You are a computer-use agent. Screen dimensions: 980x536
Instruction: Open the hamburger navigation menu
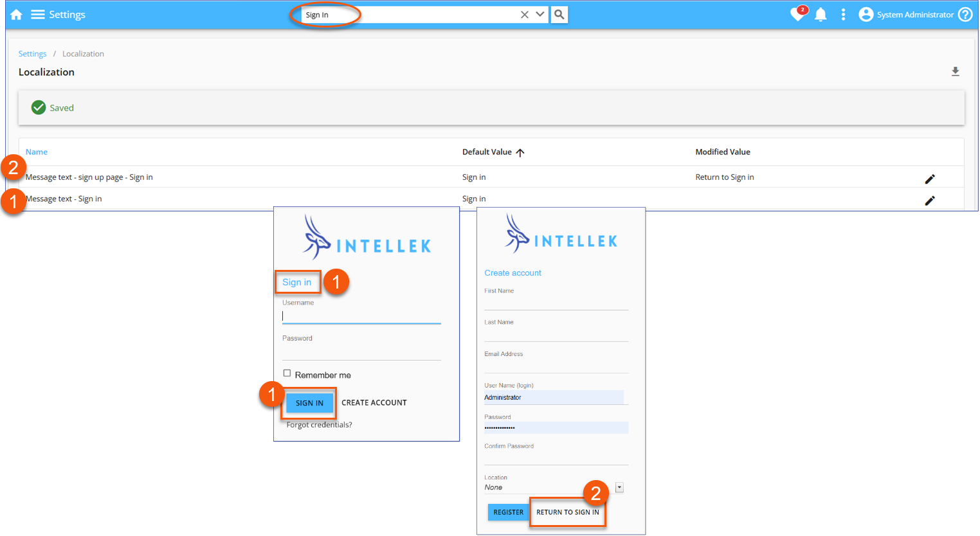coord(38,15)
